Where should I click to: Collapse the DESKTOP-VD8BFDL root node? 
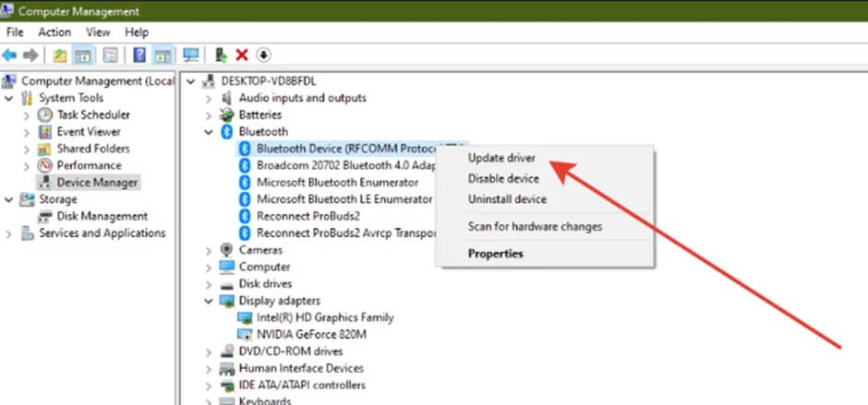coord(191,81)
